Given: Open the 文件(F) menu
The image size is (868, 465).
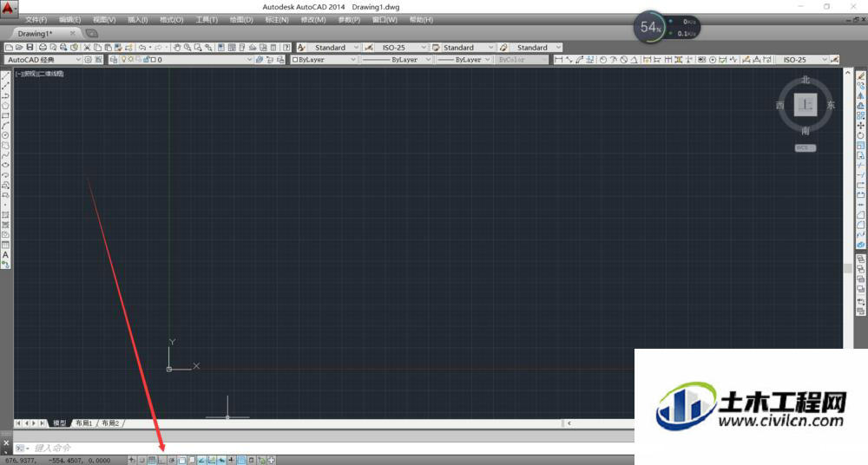Looking at the screenshot, I should click(x=36, y=20).
